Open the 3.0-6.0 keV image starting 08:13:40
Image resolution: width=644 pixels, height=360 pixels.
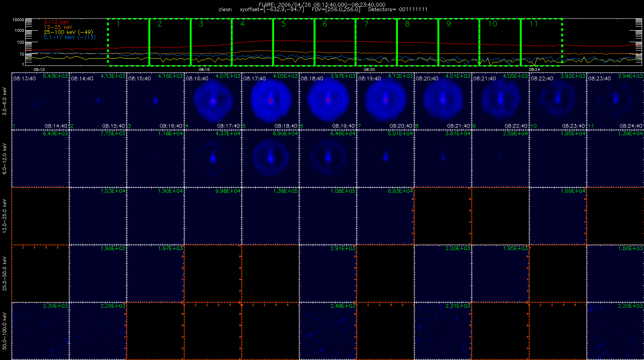[x=40, y=101]
